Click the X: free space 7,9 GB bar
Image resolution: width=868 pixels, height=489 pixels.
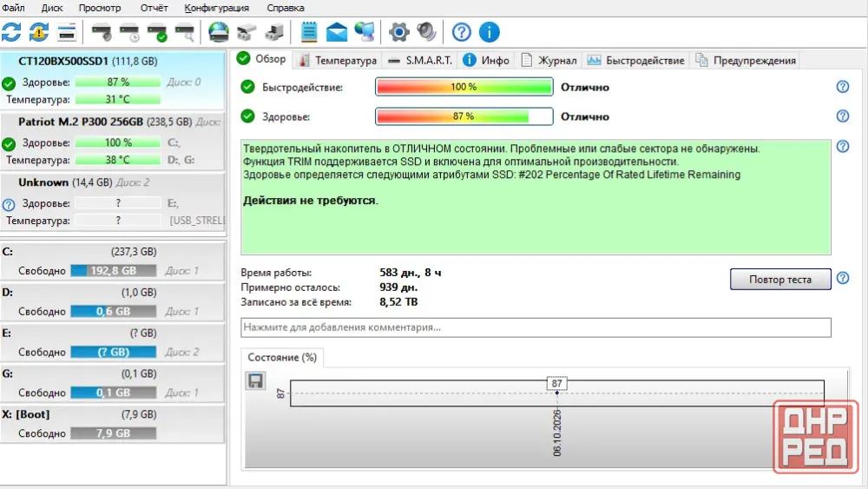(114, 433)
